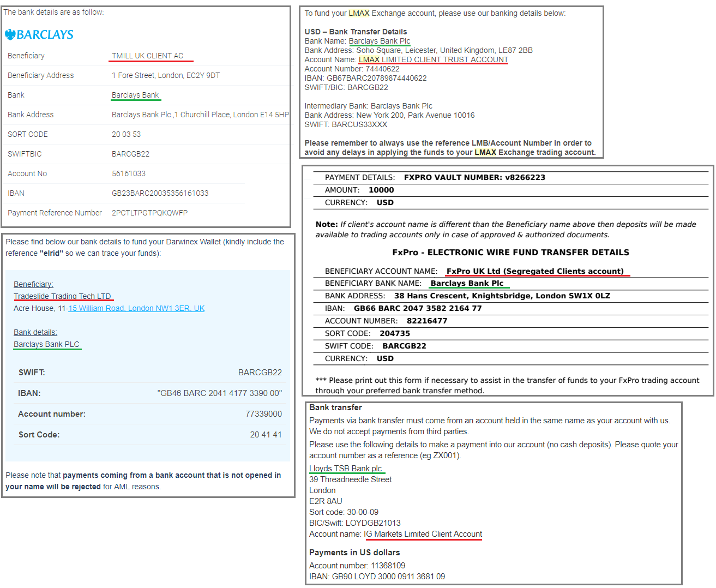The height and width of the screenshot is (588, 716).
Task: Select account number 56161033
Action: pyautogui.click(x=129, y=173)
